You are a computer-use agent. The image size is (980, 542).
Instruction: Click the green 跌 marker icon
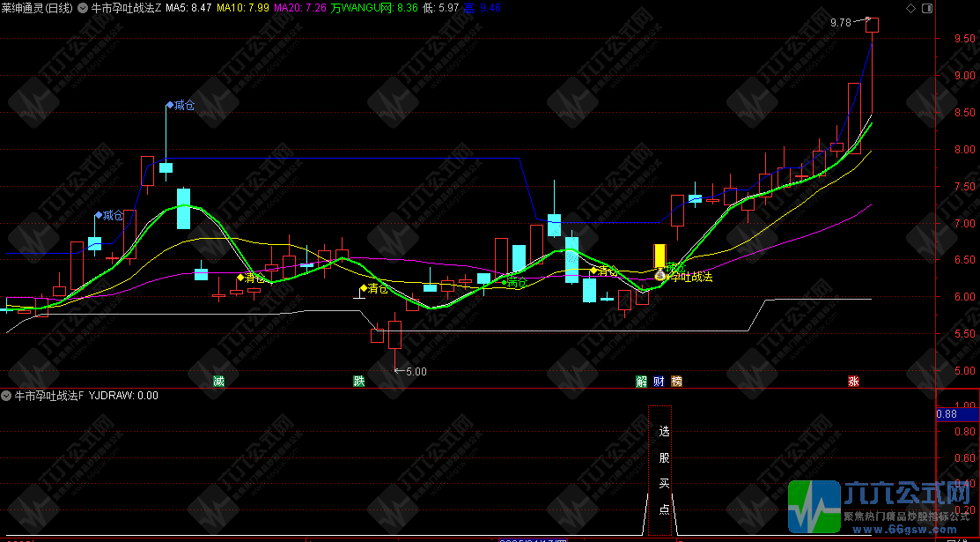point(358,382)
